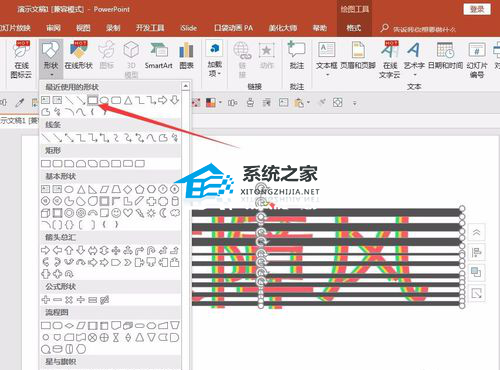Insert a SmartArt graphic
The image size is (500, 370).
(158, 55)
